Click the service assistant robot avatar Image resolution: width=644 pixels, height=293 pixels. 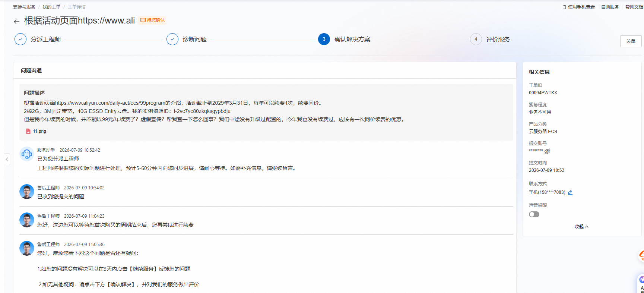[x=27, y=154]
